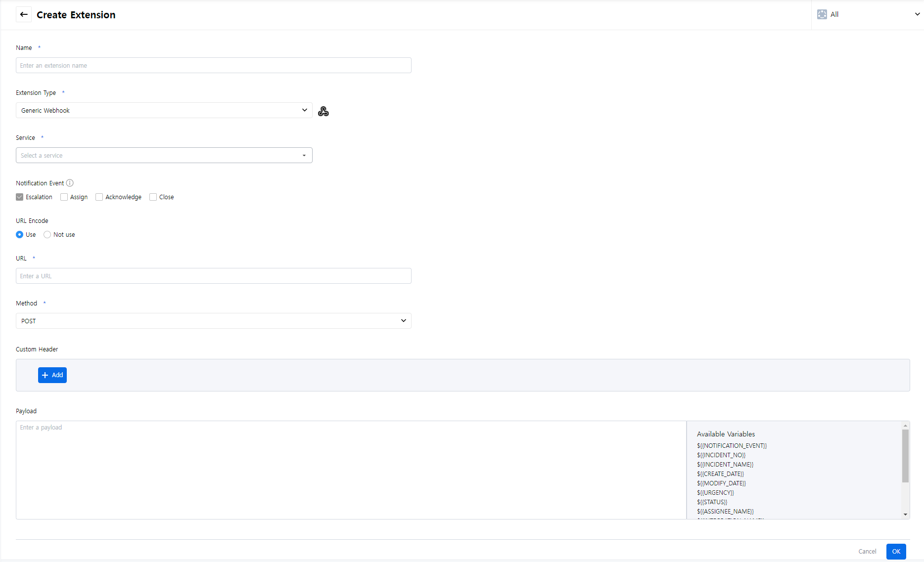Image resolution: width=924 pixels, height=562 pixels.
Task: Expand the Select a service dropdown
Action: pyautogui.click(x=164, y=155)
